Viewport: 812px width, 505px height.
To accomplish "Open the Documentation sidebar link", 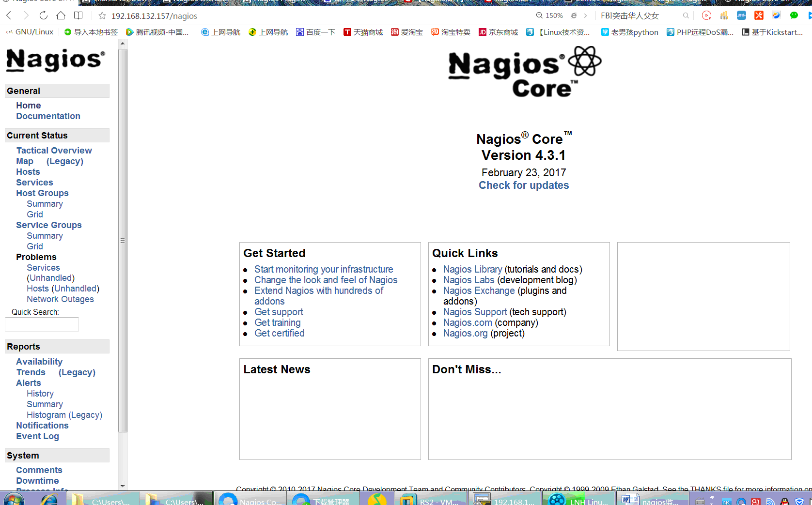I will [x=48, y=116].
